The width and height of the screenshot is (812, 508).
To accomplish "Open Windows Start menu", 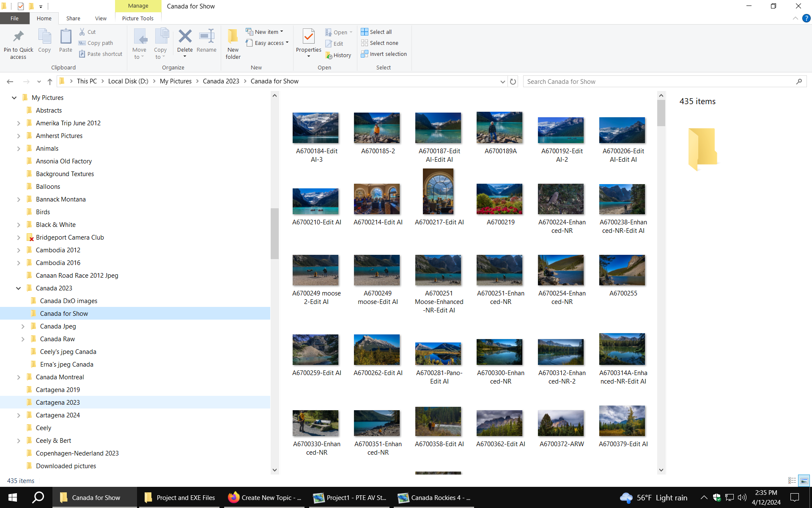I will pyautogui.click(x=13, y=497).
